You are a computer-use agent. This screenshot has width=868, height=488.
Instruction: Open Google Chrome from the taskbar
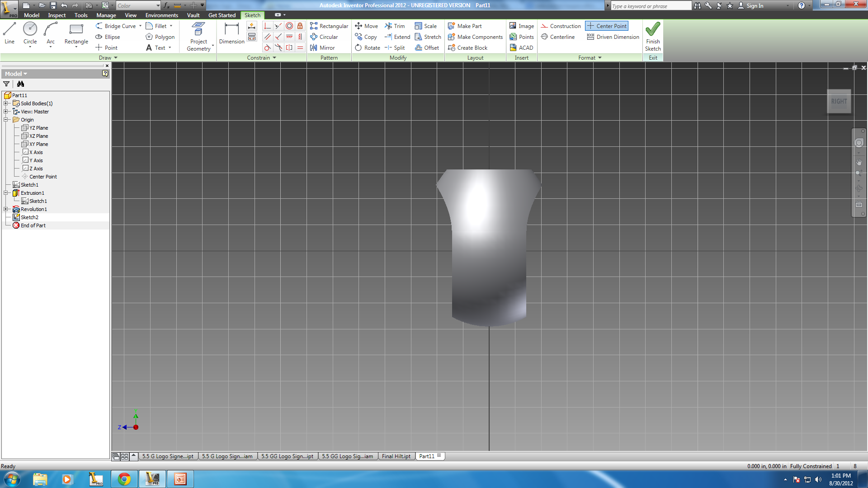tap(124, 479)
